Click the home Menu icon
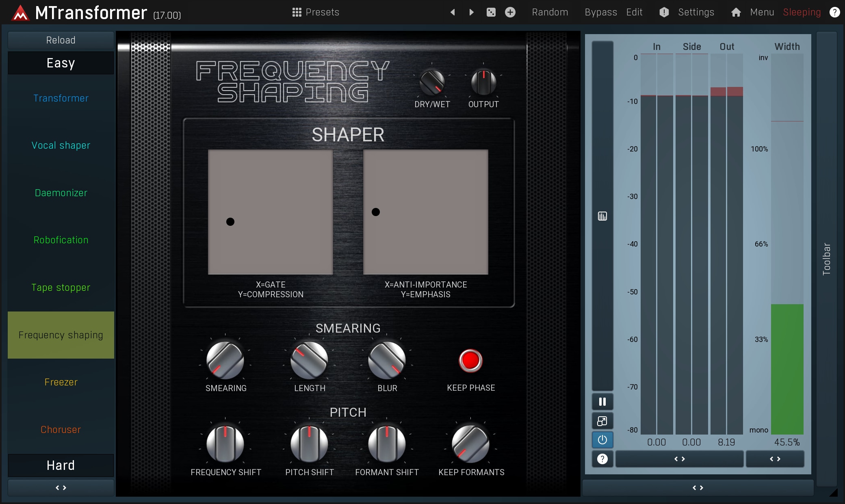Screen dimensions: 845x504 point(736,12)
